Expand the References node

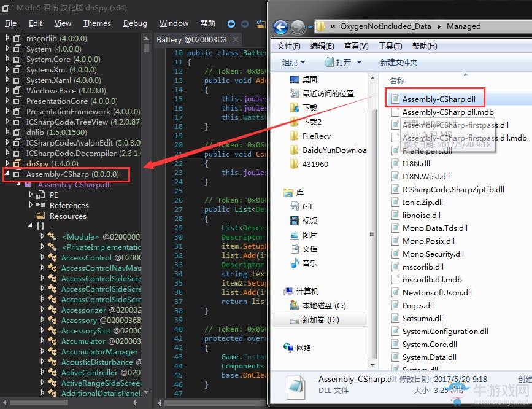[x=31, y=205]
